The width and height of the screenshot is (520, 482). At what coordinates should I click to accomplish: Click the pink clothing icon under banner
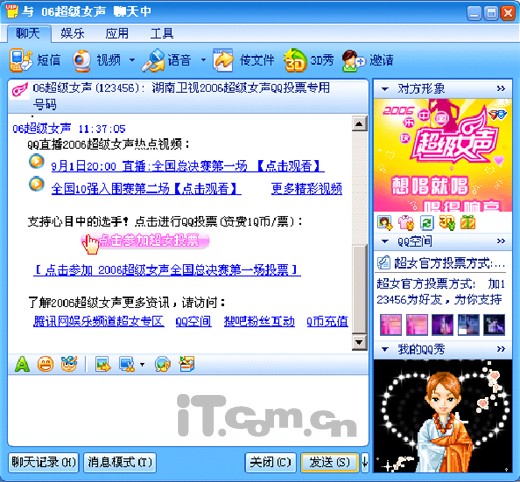tap(406, 223)
